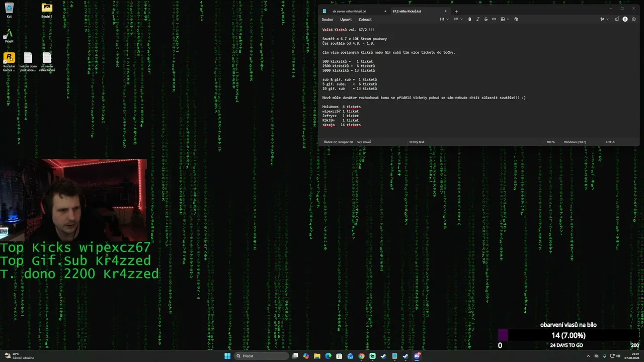
Task: Click the line '5000 kicksíků = 13 ticketů'
Action: tap(349, 70)
